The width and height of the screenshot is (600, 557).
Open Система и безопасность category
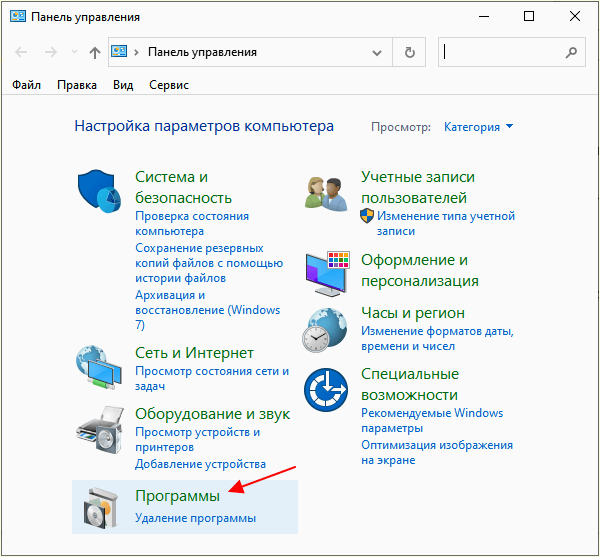[x=183, y=187]
